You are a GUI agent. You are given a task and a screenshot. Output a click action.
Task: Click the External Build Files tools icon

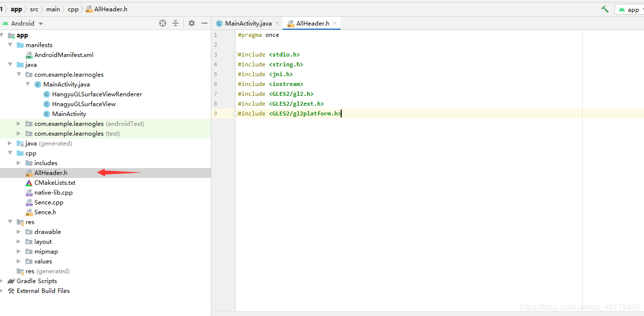click(11, 290)
